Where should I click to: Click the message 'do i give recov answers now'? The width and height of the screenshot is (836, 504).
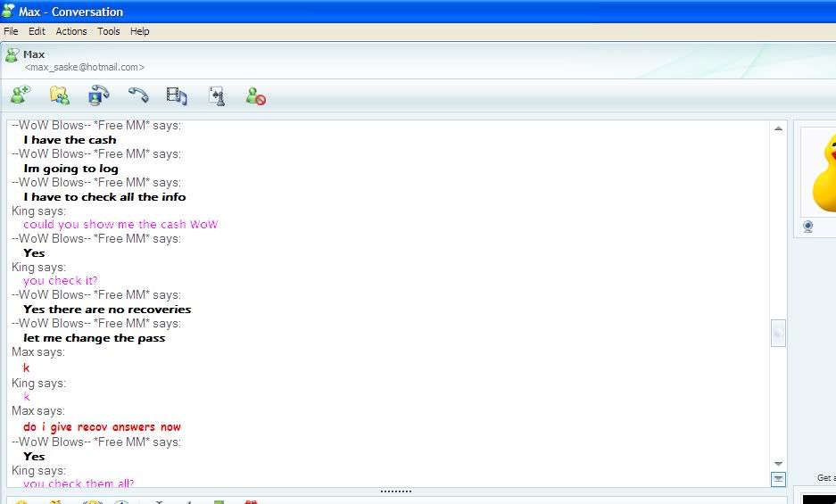click(102, 427)
